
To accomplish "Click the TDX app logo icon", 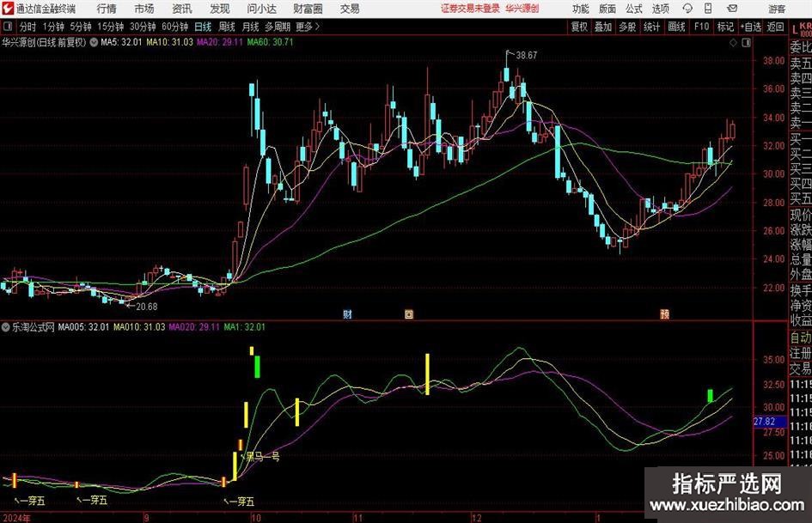I will pyautogui.click(x=8, y=9).
